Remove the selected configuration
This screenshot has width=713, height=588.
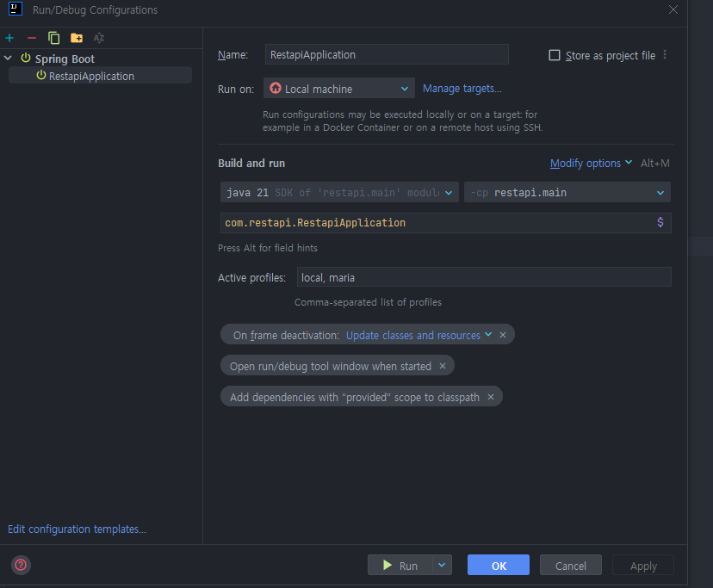coord(31,38)
